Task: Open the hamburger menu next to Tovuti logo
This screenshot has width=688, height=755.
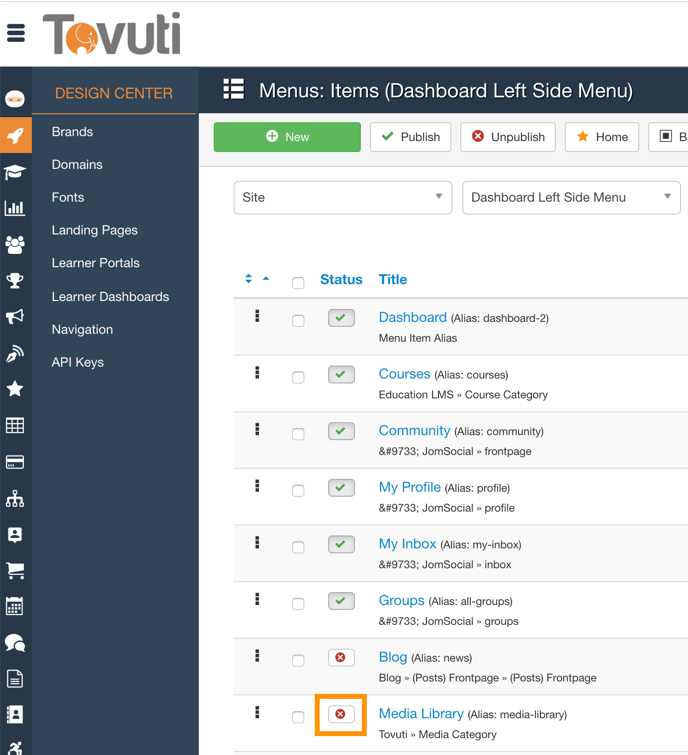Action: tap(16, 33)
